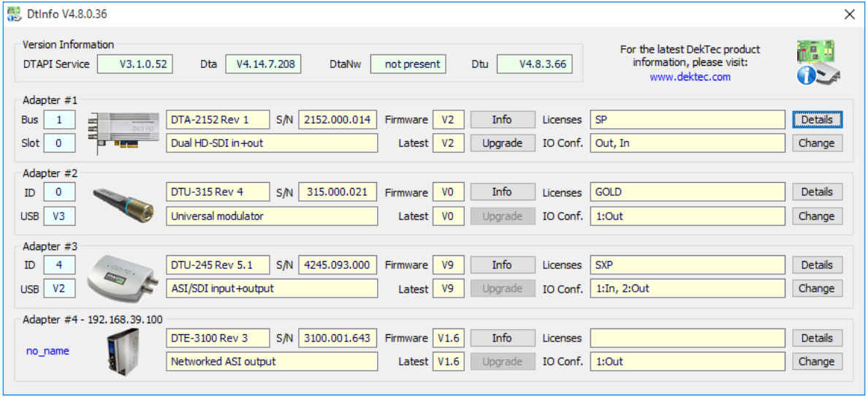Image resolution: width=868 pixels, height=397 pixels.
Task: Click the SP licenses field
Action: 688,120
